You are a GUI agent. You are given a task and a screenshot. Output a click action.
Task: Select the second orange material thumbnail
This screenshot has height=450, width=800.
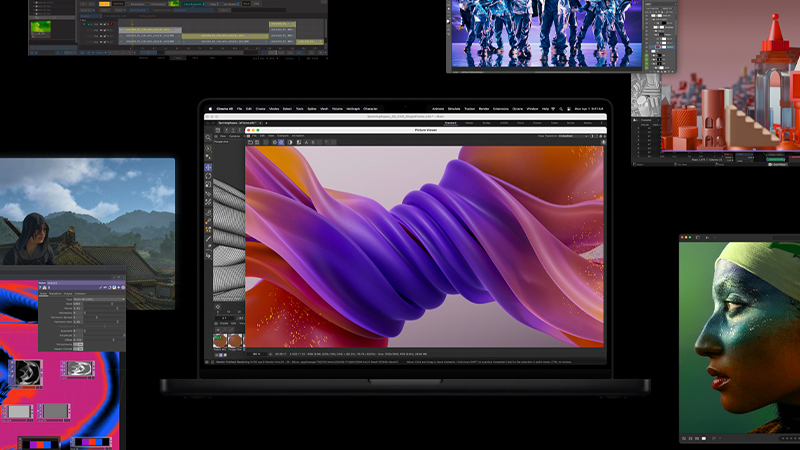[235, 340]
